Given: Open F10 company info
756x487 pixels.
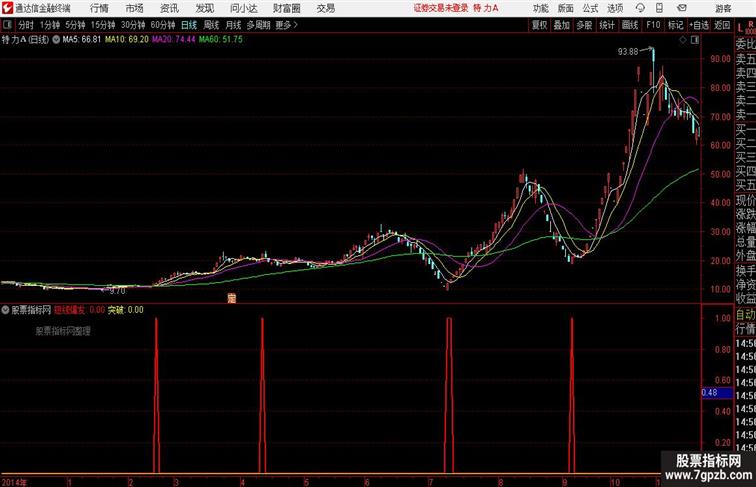Looking at the screenshot, I should 653,25.
